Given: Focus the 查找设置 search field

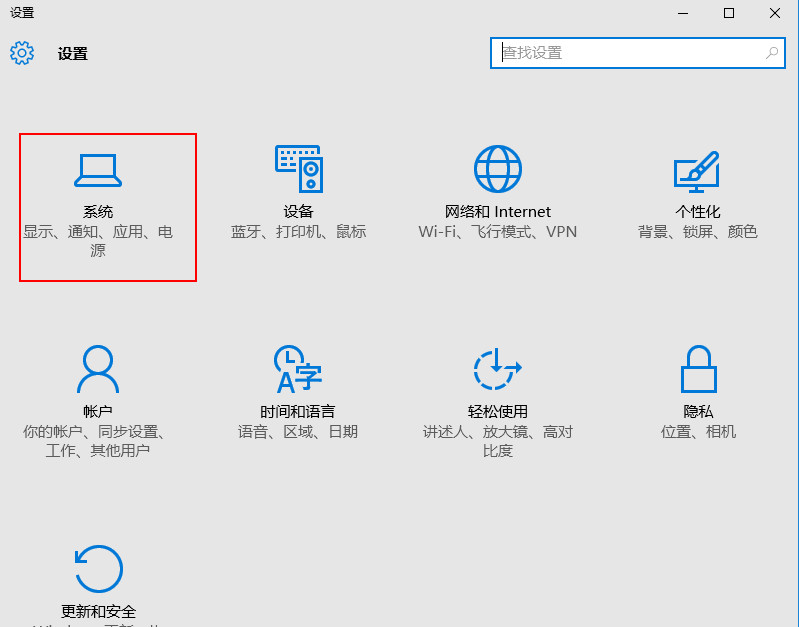Looking at the screenshot, I should [630, 53].
